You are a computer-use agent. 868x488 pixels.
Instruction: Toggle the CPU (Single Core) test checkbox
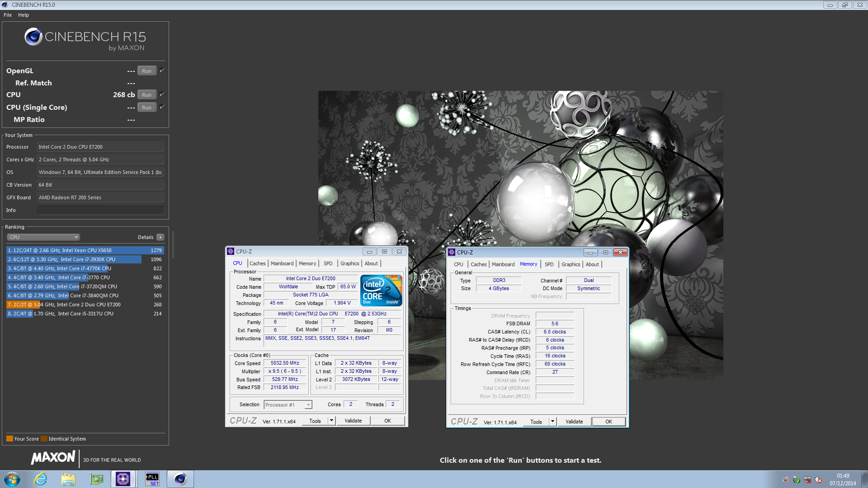(162, 107)
